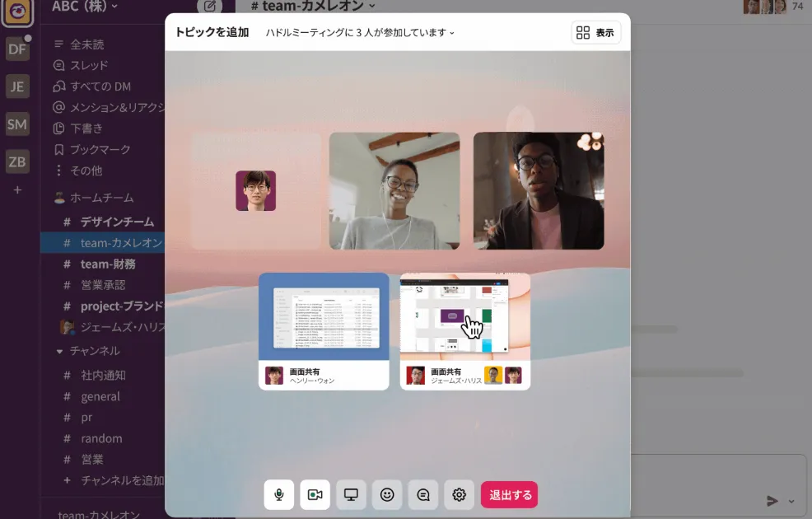Viewport: 812px width, 519px height.
Task: Toggle the video camera button
Action: point(315,494)
